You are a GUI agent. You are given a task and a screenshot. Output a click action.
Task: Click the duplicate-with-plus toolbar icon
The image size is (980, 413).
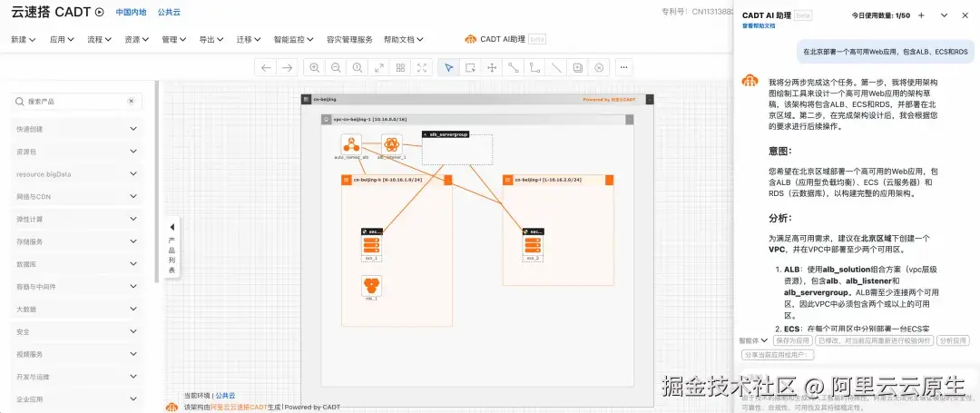tap(577, 67)
